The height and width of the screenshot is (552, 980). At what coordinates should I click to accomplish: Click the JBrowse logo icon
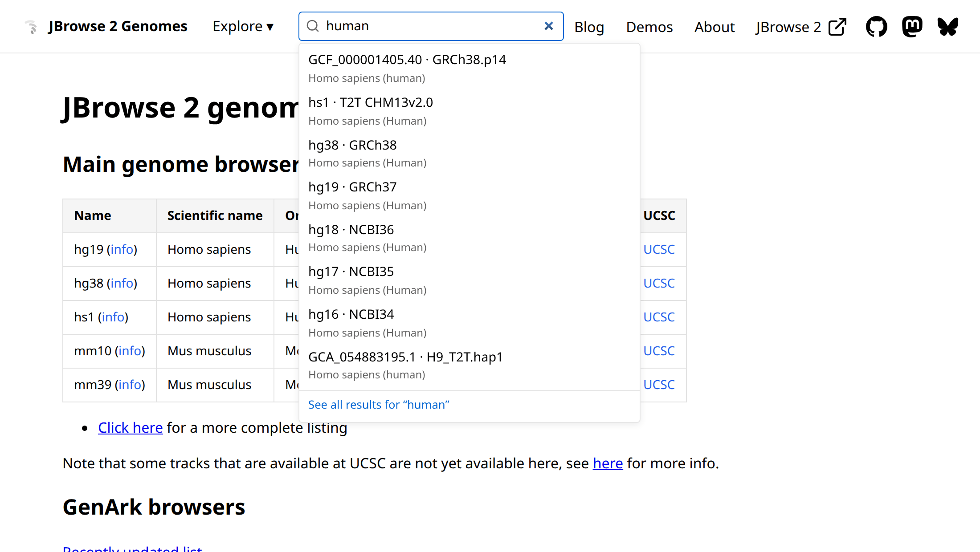[31, 27]
